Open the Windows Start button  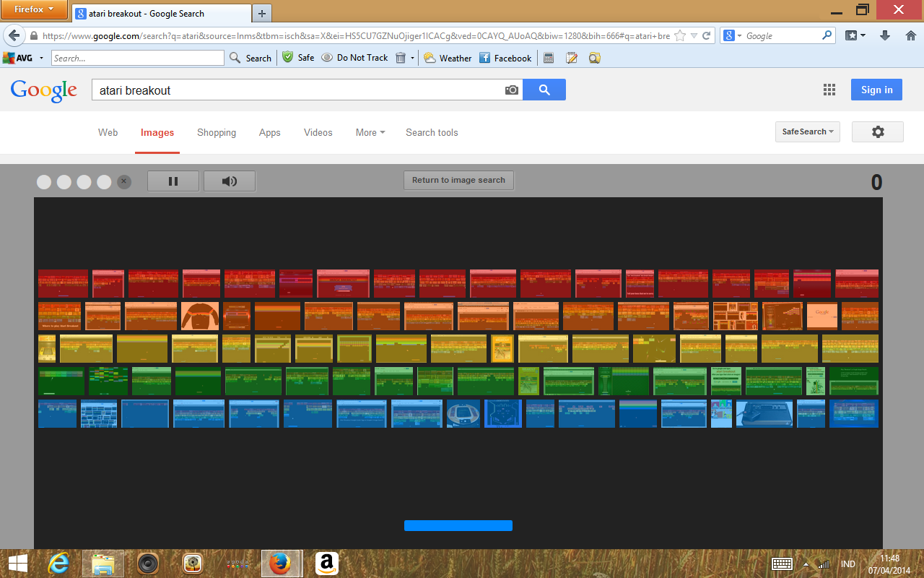pyautogui.click(x=17, y=564)
